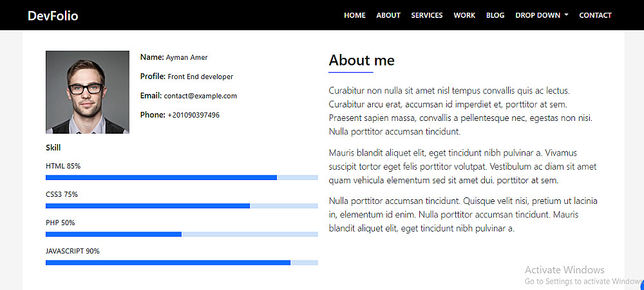644x290 pixels.
Task: Click the PHP 50% progress bar
Action: pyautogui.click(x=182, y=234)
